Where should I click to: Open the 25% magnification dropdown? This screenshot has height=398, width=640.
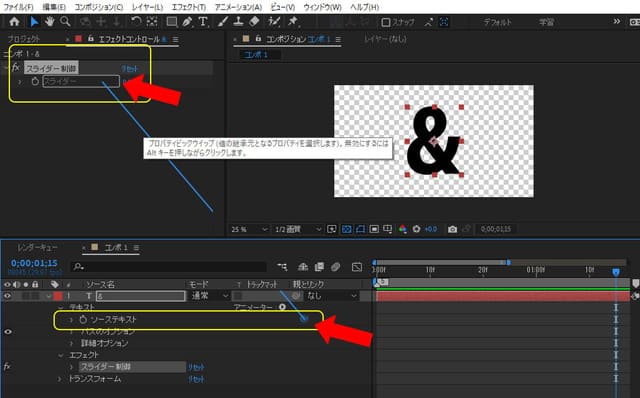pos(249,229)
